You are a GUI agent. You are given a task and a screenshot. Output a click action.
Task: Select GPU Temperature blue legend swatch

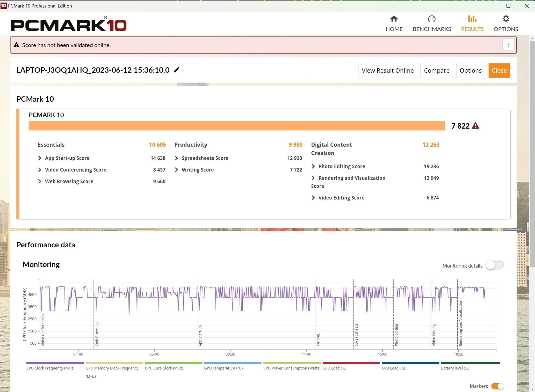pos(233,363)
